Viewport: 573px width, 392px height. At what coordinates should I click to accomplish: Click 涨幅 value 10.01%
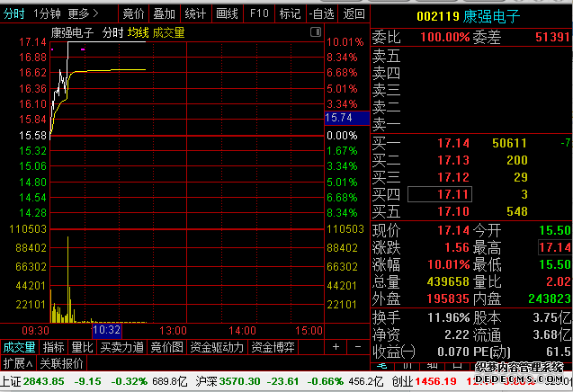(x=448, y=264)
